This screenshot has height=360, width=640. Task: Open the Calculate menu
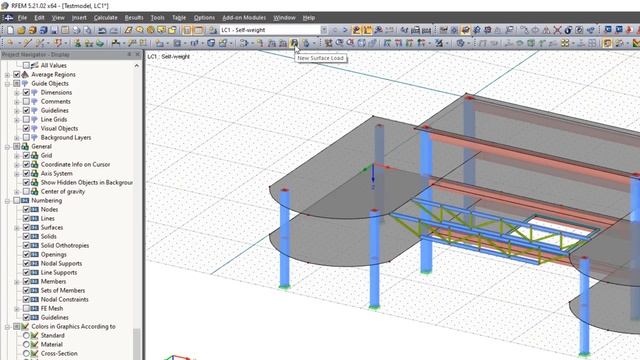click(105, 18)
